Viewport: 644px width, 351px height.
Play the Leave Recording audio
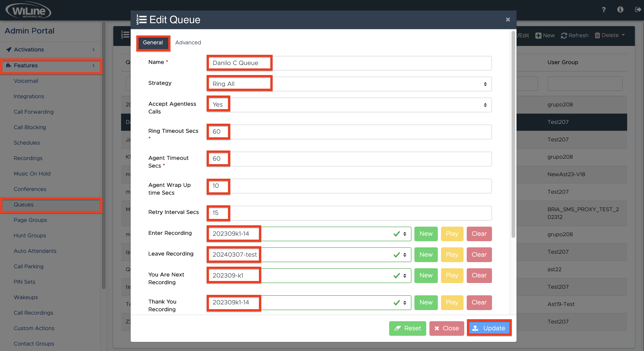point(452,255)
